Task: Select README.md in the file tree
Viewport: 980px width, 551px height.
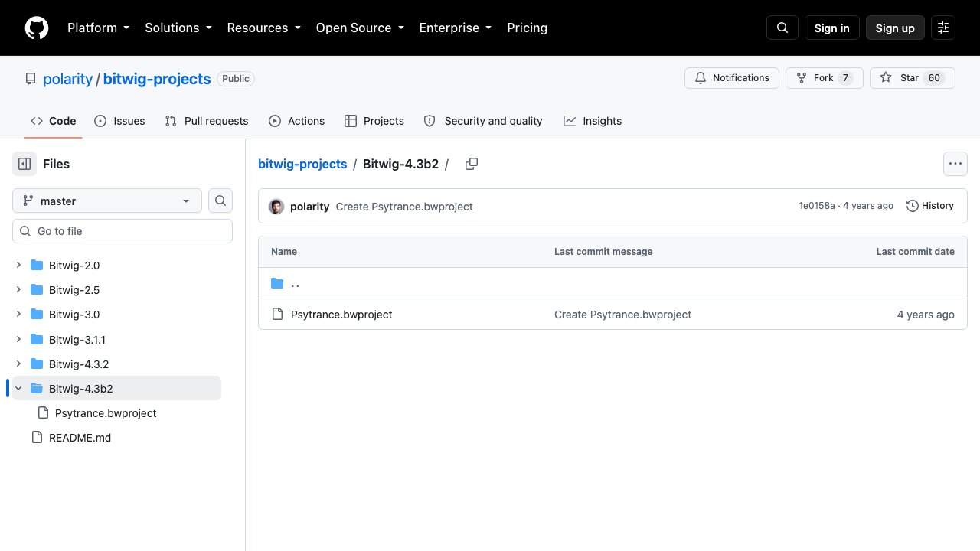Action: pos(80,438)
